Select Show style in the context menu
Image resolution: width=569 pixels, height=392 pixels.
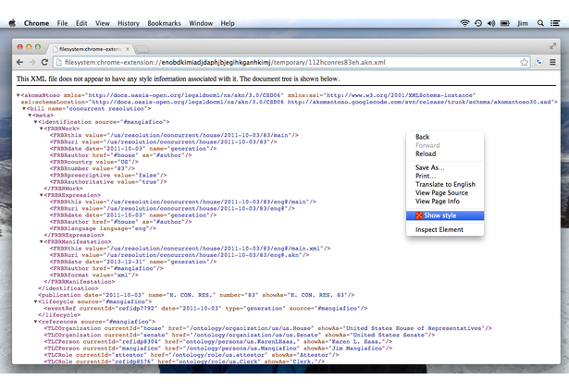[x=445, y=215]
